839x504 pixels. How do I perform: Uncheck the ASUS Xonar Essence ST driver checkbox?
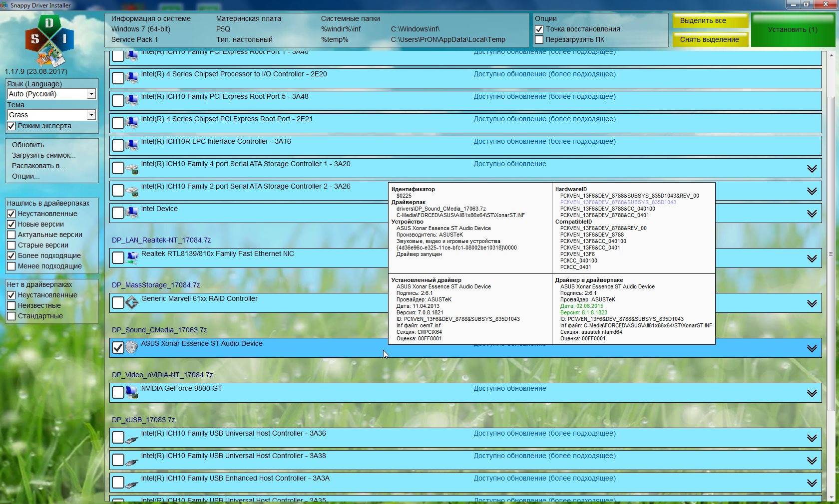pyautogui.click(x=118, y=347)
